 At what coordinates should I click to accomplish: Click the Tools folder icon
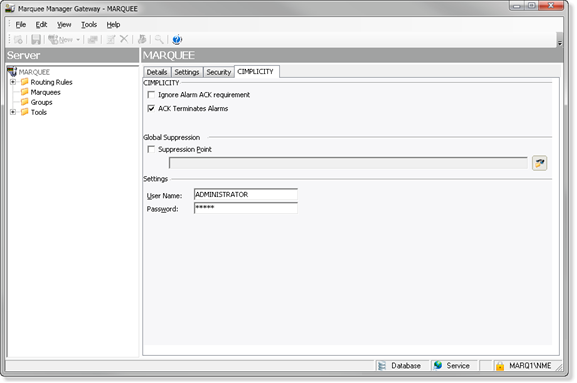[x=25, y=112]
